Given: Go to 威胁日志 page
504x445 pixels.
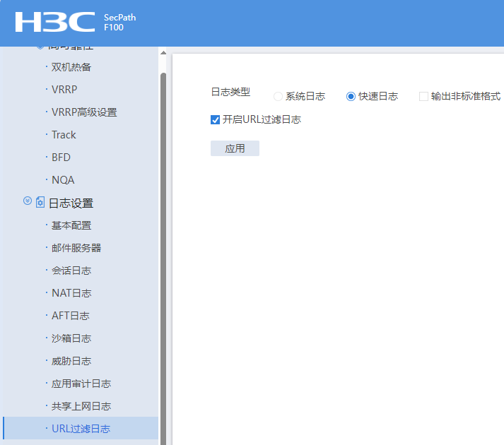Looking at the screenshot, I should (x=71, y=361).
